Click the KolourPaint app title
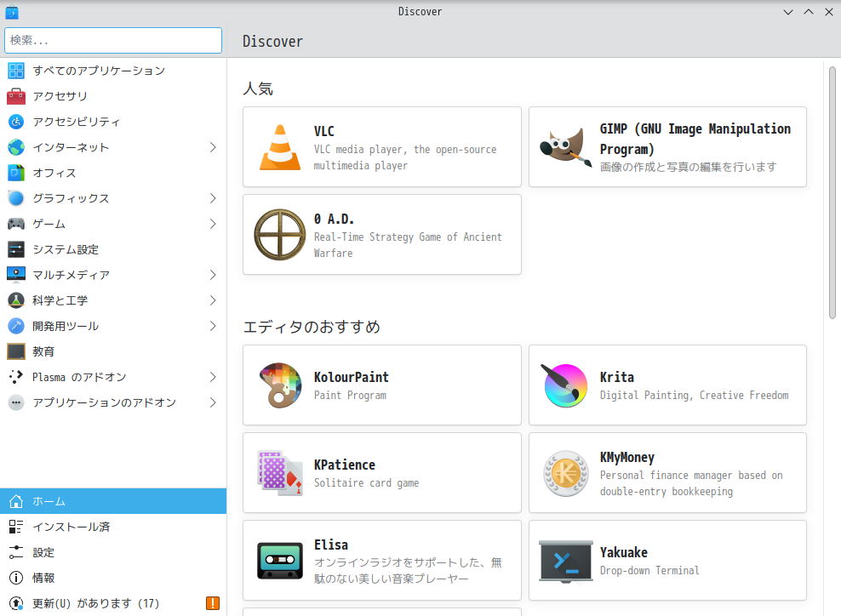Screen dimensions: 841x616 click(352, 378)
